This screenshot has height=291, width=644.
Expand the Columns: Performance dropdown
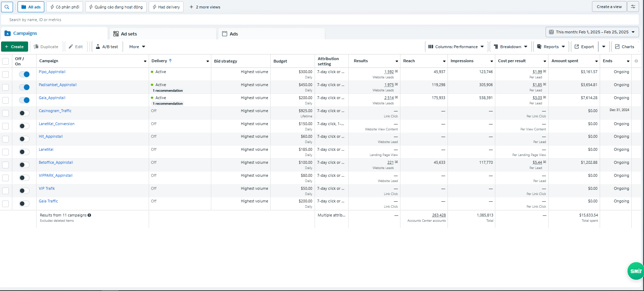point(456,47)
